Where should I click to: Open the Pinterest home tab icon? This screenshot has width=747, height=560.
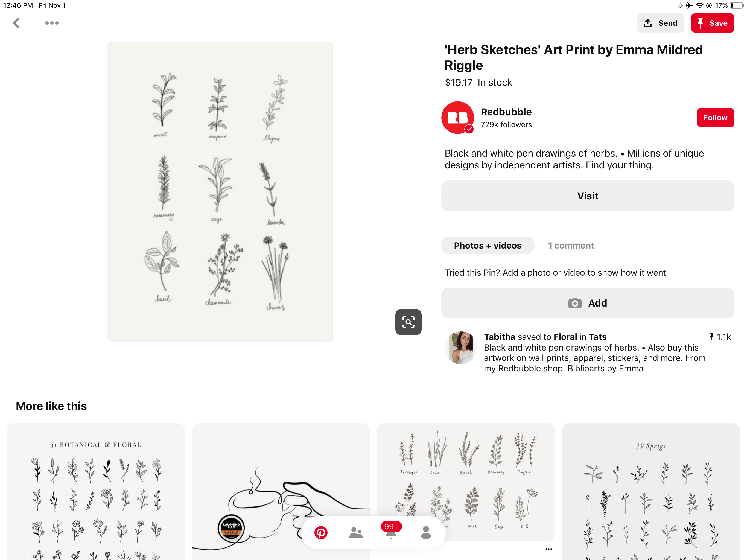pos(321,533)
